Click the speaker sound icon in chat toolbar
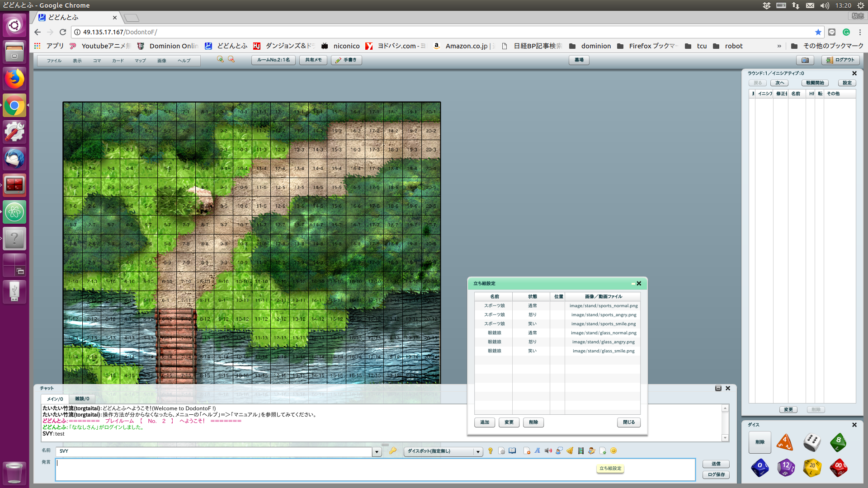The height and width of the screenshot is (488, 868). 548,450
